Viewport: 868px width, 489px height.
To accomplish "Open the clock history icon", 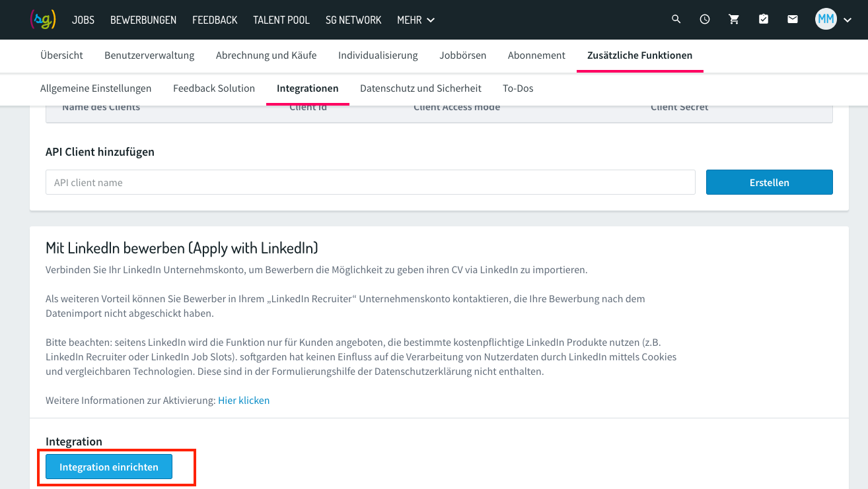I will (x=705, y=20).
